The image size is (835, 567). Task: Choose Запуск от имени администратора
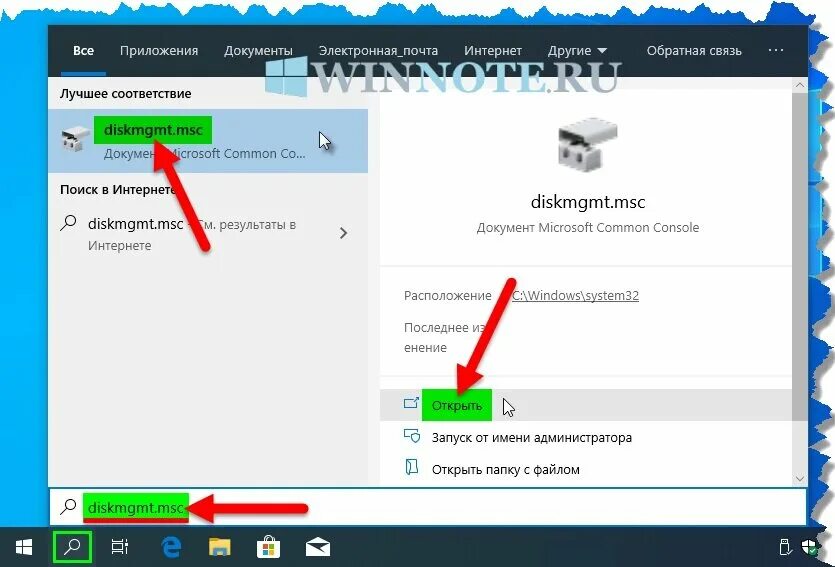(531, 437)
